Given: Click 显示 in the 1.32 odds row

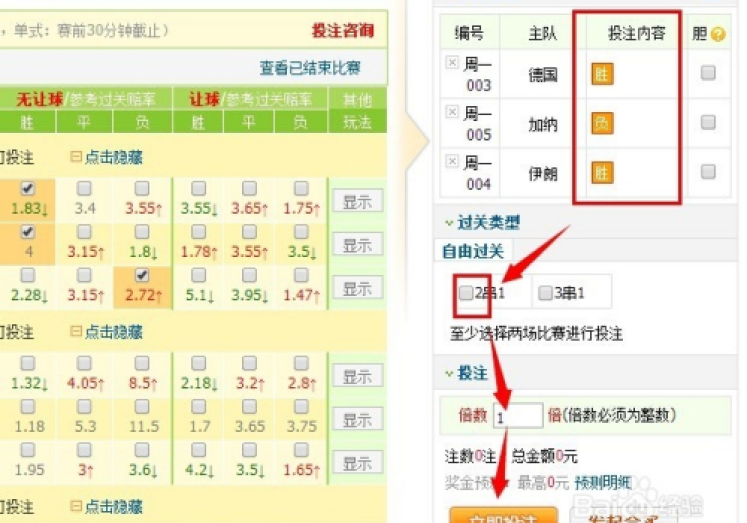Looking at the screenshot, I should click(x=357, y=377).
